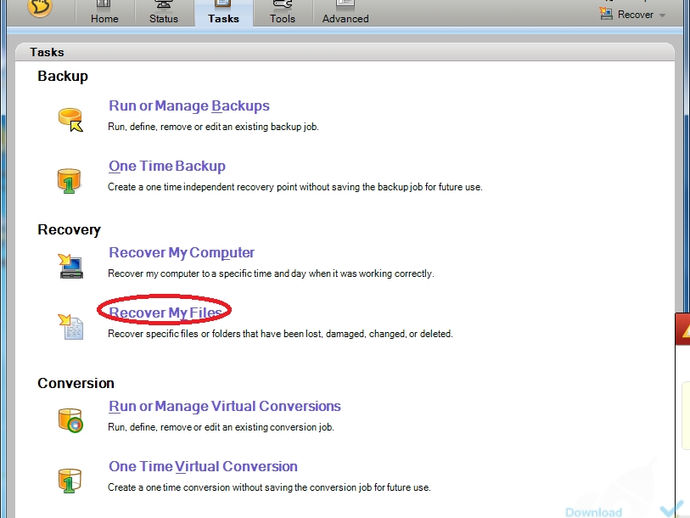Click the One Time Virtual Conversion icon
This screenshot has width=690, height=518.
[70, 481]
